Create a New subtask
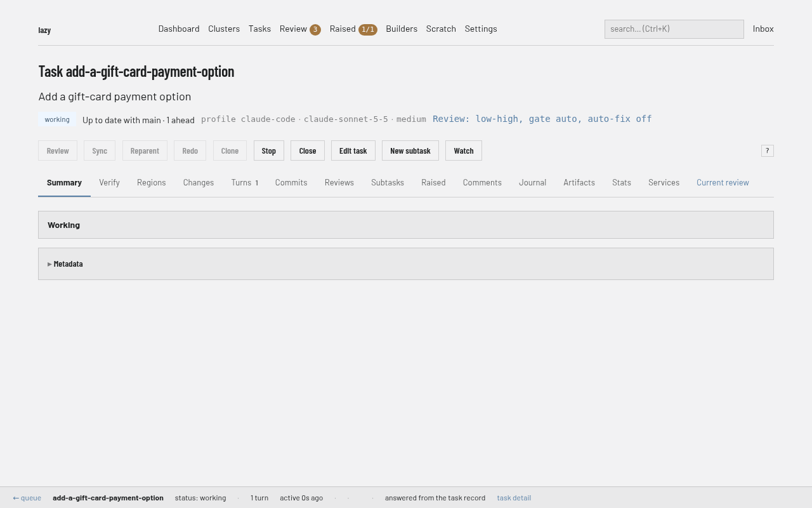 tap(410, 150)
